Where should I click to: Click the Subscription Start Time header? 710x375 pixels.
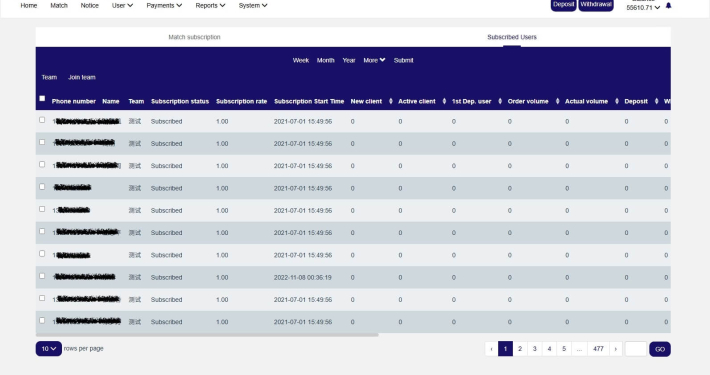(x=309, y=101)
